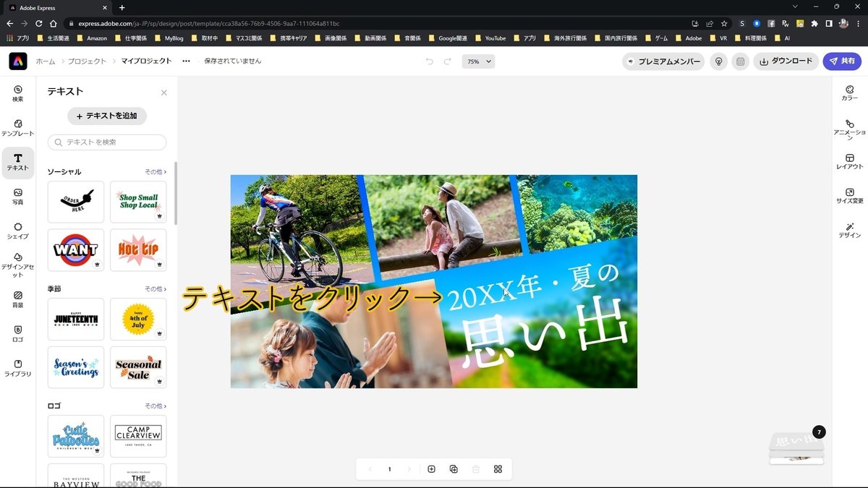Image resolution: width=868 pixels, height=488 pixels.
Task: Click the Adobe Express home logo
Action: [x=18, y=61]
